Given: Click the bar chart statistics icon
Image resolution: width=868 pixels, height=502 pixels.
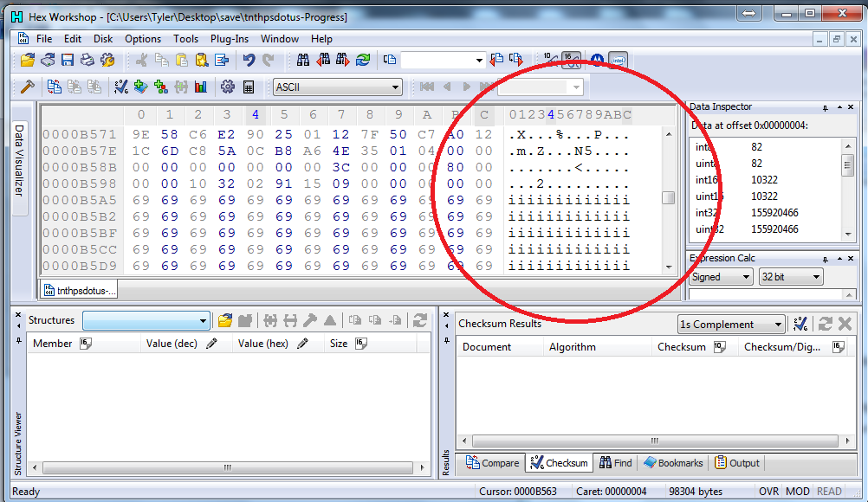Looking at the screenshot, I should pyautogui.click(x=201, y=87).
